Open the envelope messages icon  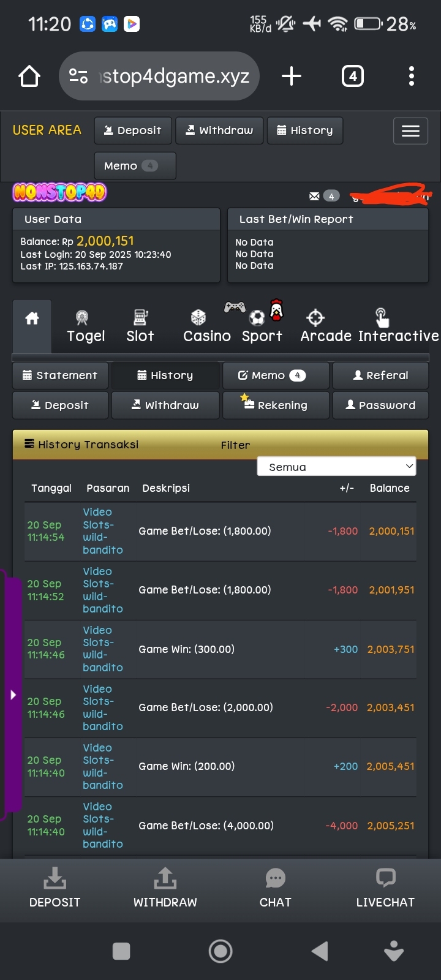(x=315, y=196)
